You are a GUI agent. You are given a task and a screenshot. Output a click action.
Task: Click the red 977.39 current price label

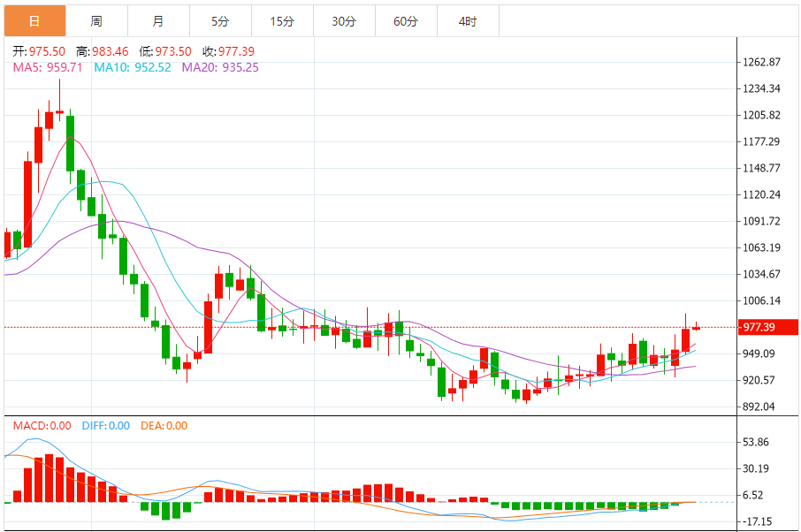coord(767,327)
